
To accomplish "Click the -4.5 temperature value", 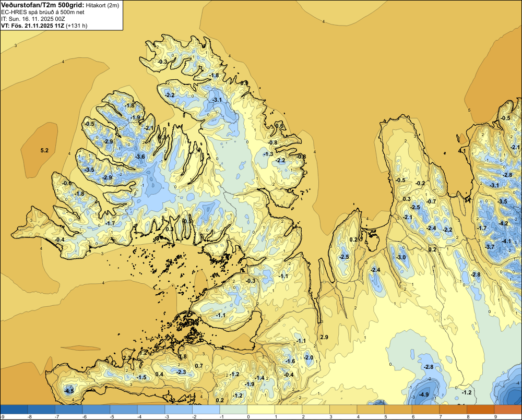I will (x=69, y=391).
